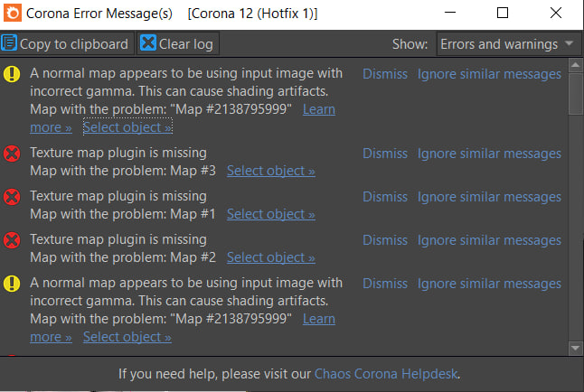Image resolution: width=584 pixels, height=392 pixels.
Task: Click the last yellow warning icon
Action: coord(12,284)
